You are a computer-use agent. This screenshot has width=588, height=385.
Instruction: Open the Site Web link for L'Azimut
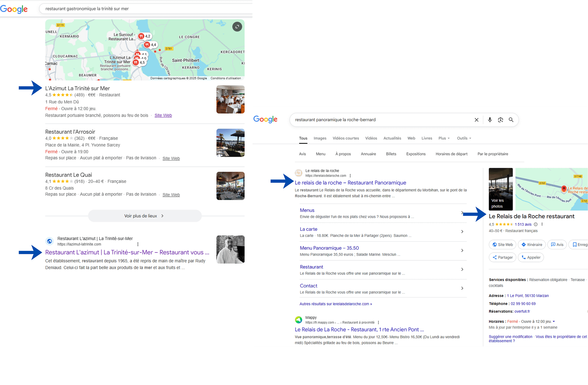[163, 115]
